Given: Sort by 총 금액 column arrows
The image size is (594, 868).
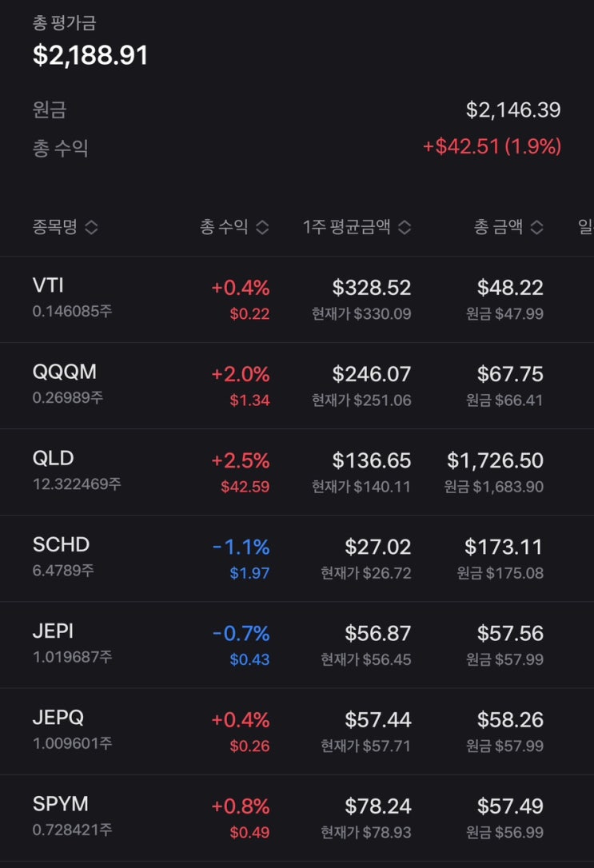Looking at the screenshot, I should (x=536, y=228).
